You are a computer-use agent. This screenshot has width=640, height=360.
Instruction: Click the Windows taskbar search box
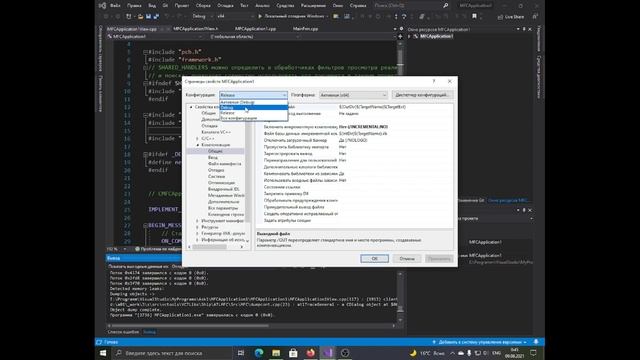pyautogui.click(x=171, y=353)
